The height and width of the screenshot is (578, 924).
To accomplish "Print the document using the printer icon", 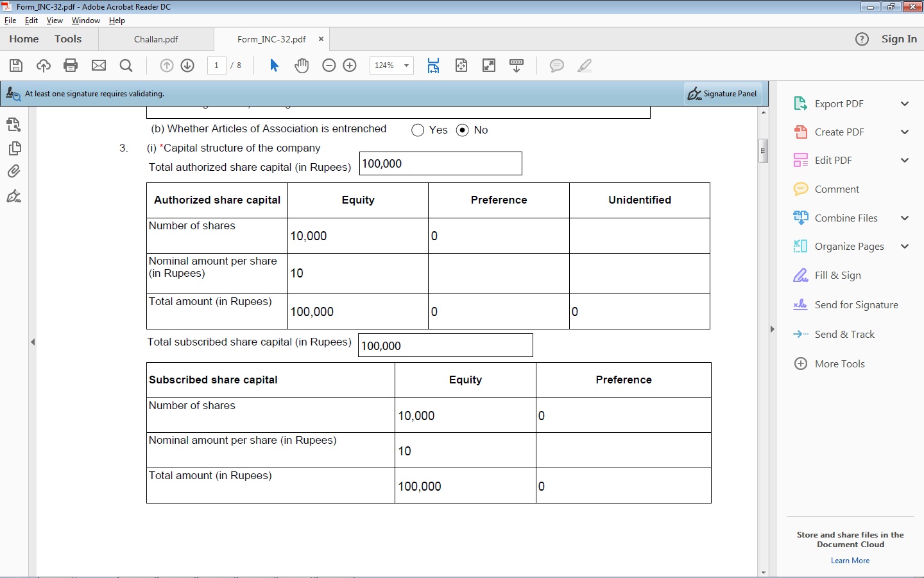I will 71,65.
